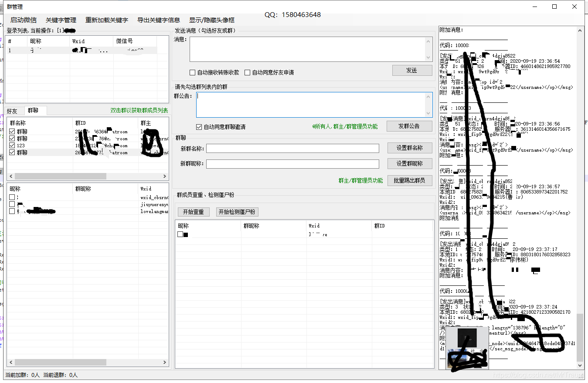Click the 新群名称 input field

[x=292, y=148]
